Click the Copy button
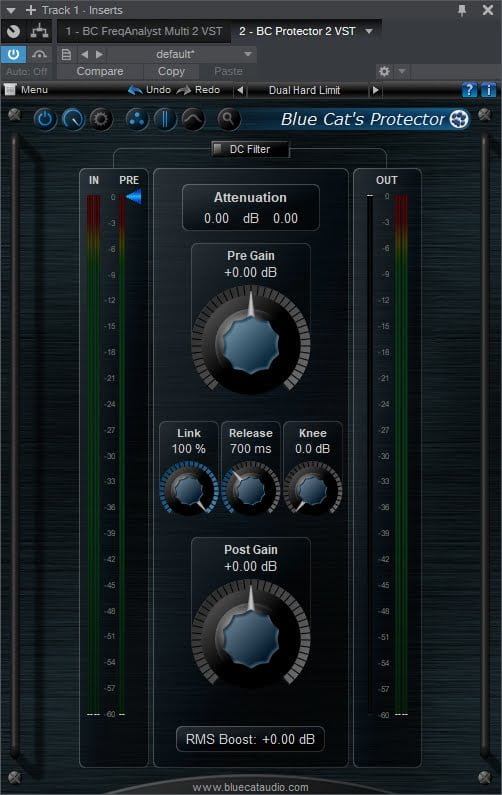 point(171,71)
